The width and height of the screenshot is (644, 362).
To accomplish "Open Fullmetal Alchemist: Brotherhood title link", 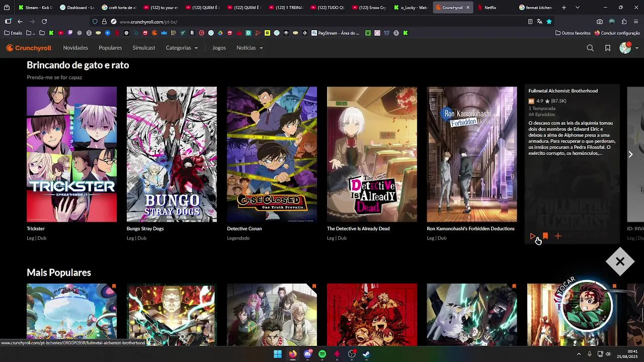I will (563, 91).
